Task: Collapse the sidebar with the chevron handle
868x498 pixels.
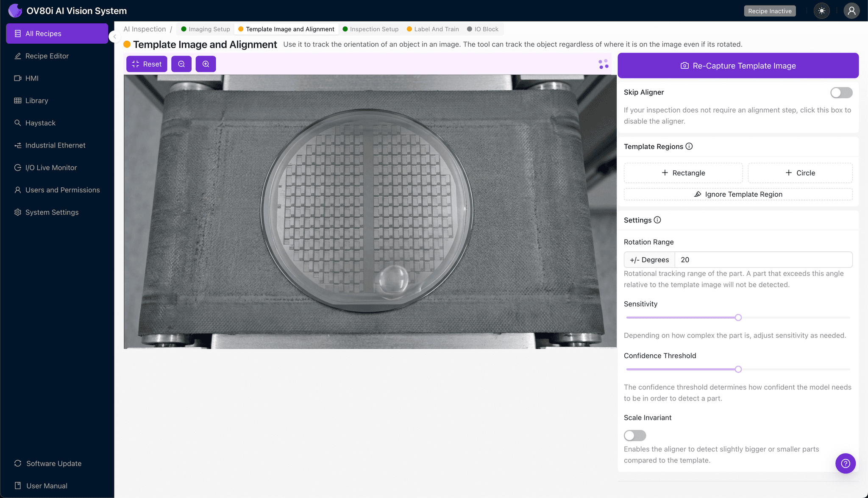Action: click(114, 36)
